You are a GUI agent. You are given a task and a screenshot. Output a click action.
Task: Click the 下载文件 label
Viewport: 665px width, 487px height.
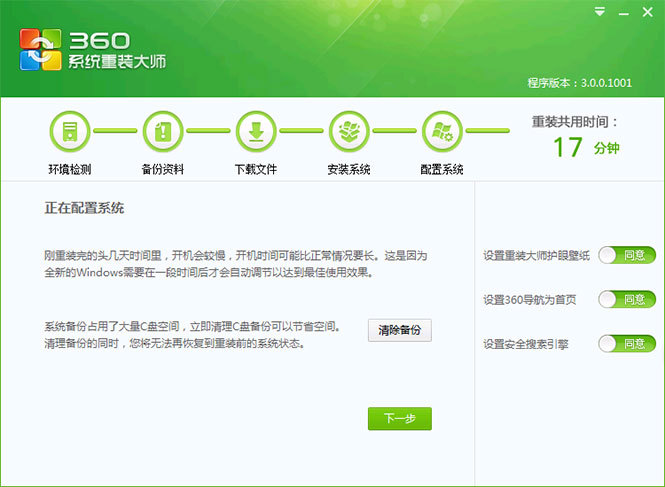256,170
